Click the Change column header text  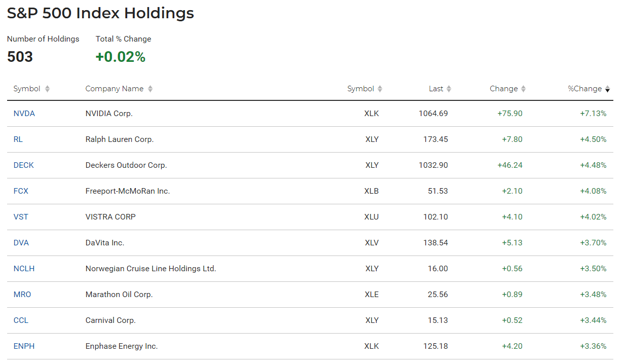[503, 89]
